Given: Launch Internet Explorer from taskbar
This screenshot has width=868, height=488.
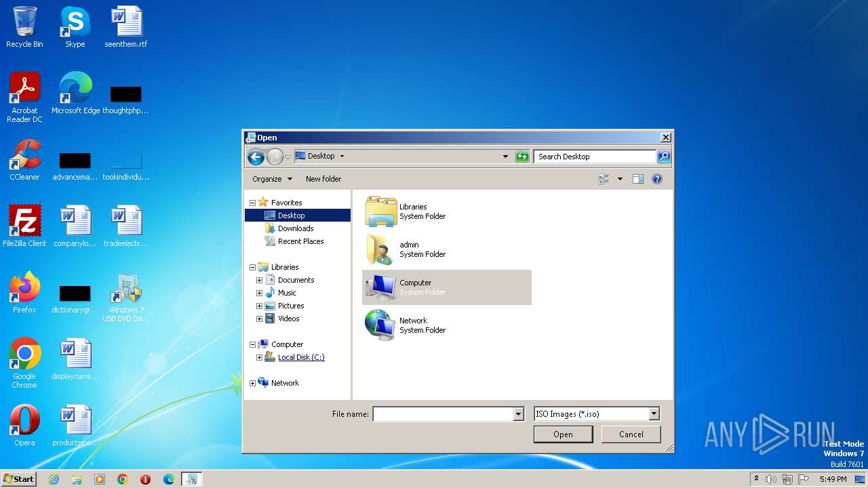Looking at the screenshot, I should 54,479.
